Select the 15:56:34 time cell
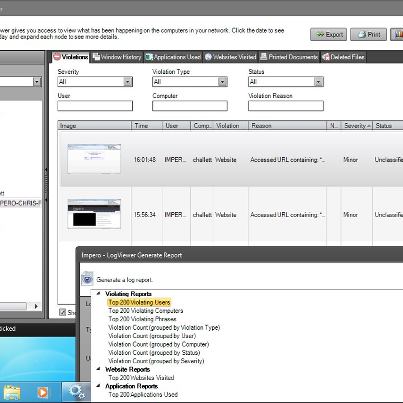Viewport: 403px width, 403px height. click(145, 215)
